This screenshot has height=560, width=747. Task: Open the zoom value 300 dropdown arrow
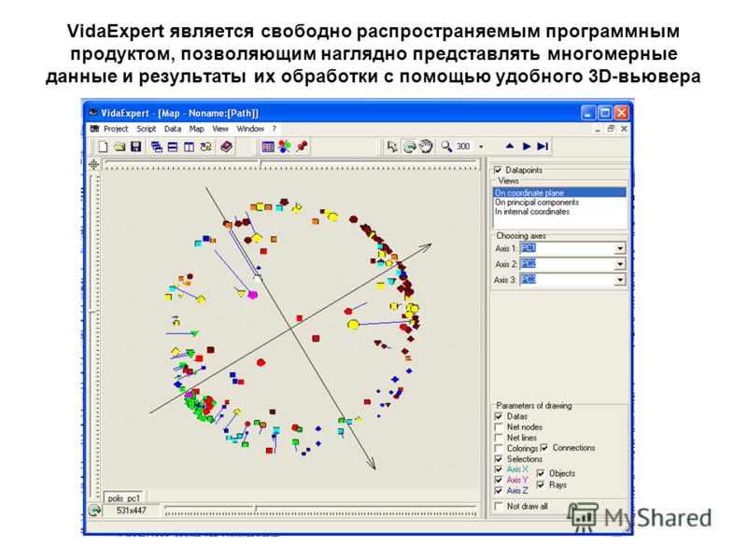coord(481,147)
